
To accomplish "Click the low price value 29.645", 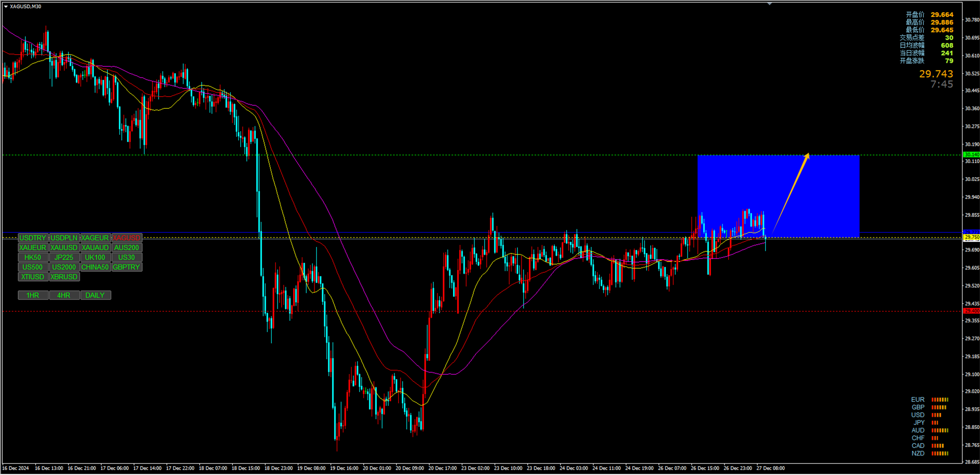I will tap(942, 30).
